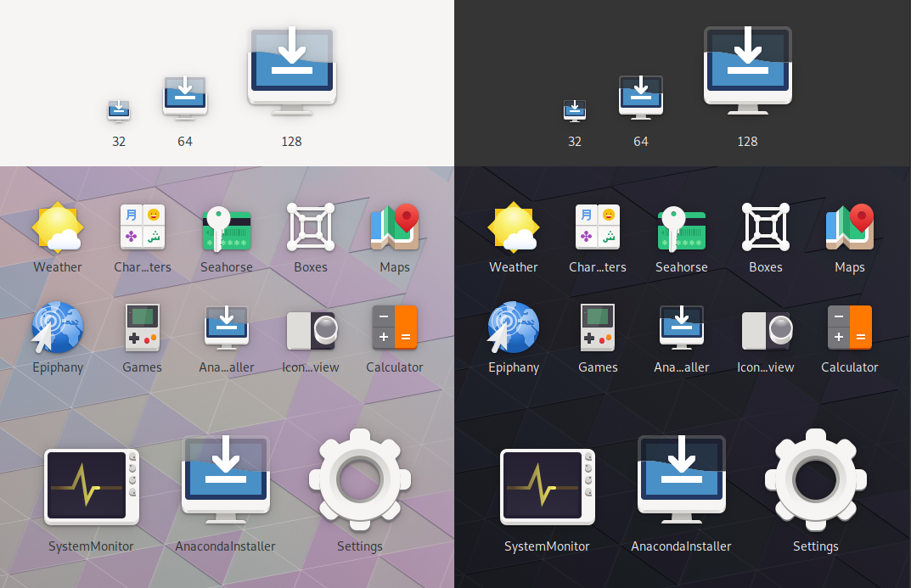Open small Ana...aller icon in the dark panel
This screenshot has width=911, height=588.
click(682, 328)
